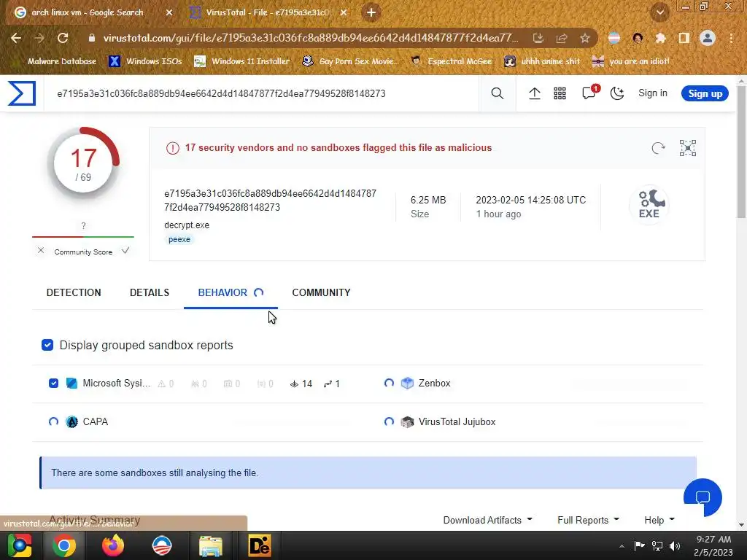Switch to the COMMUNITY tab

(x=321, y=292)
